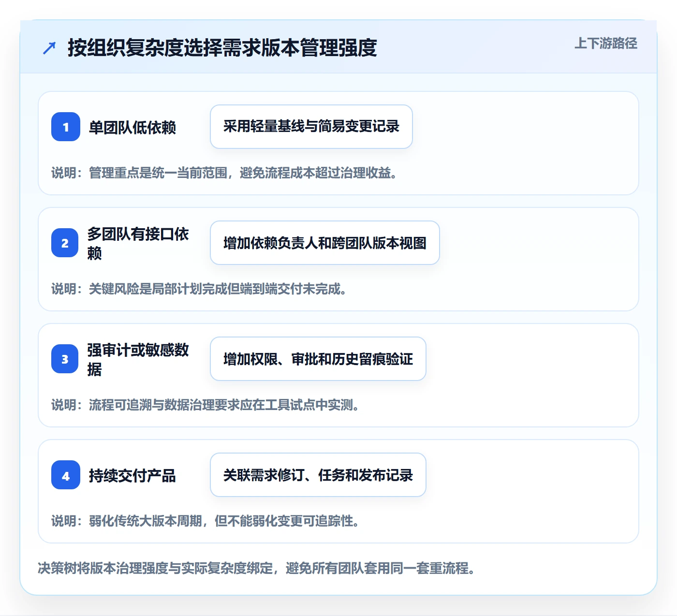
Task: Click the step 1 number badge
Action: (x=66, y=127)
